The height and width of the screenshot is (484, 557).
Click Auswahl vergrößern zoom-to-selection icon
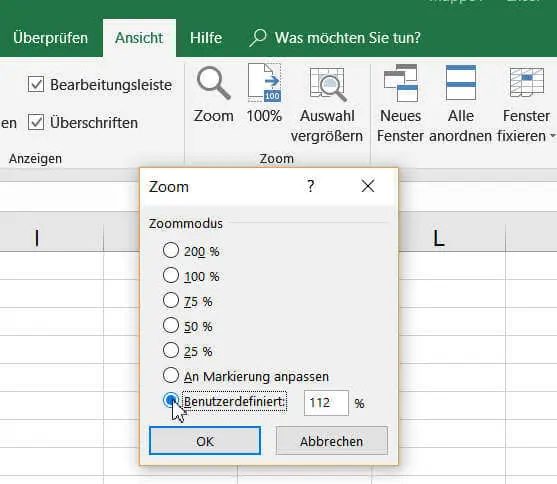[327, 104]
